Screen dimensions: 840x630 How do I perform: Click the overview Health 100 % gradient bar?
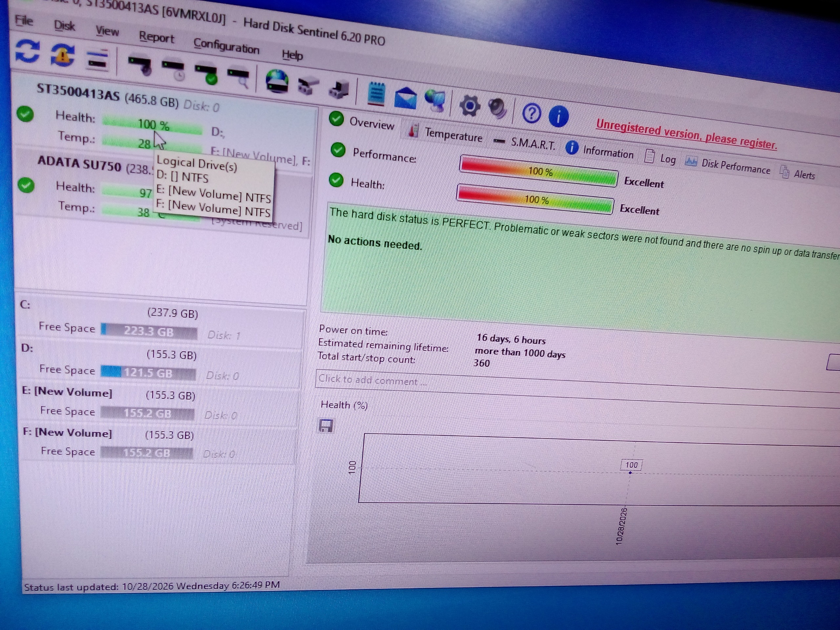(x=535, y=199)
